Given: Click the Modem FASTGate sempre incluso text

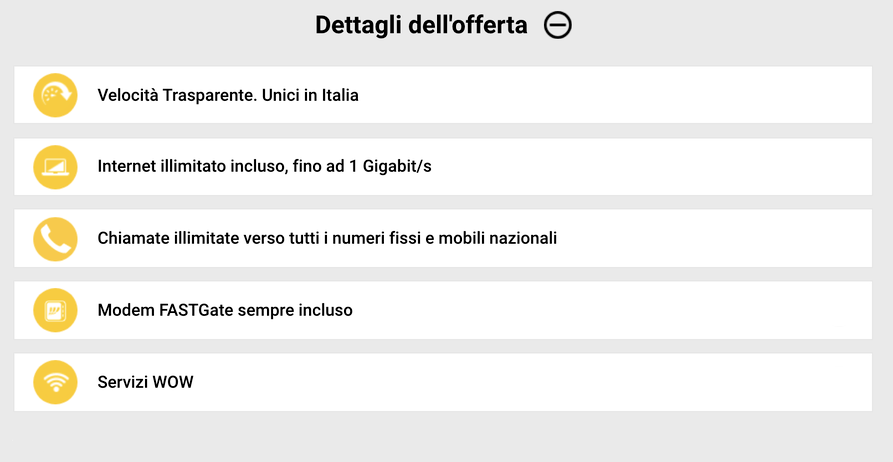Looking at the screenshot, I should [225, 310].
